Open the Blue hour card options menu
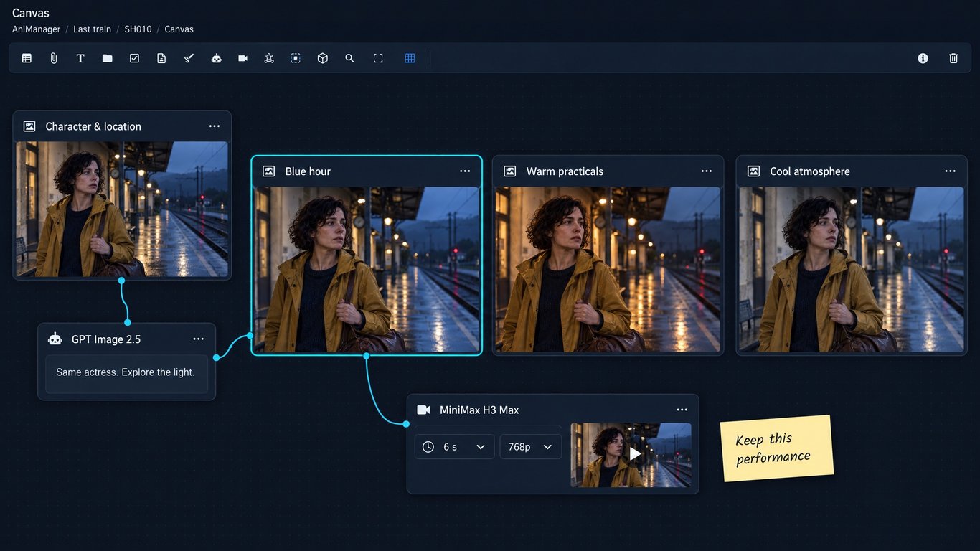This screenshot has width=980, height=551. coord(465,171)
